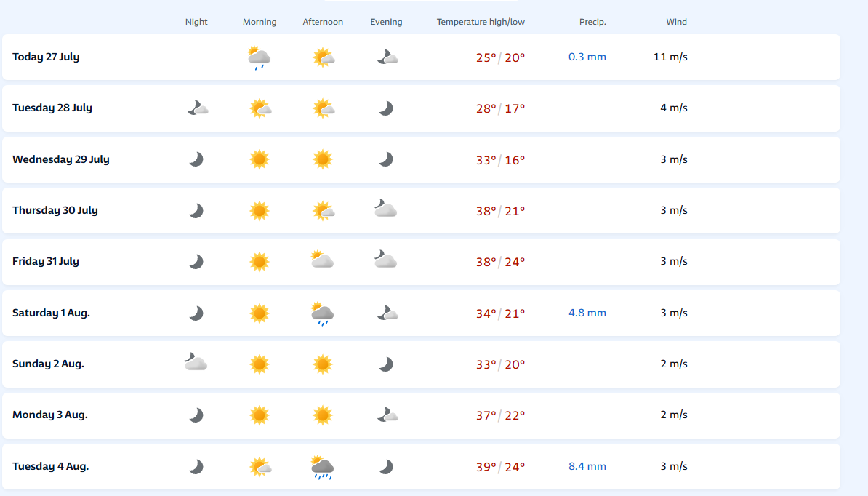The width and height of the screenshot is (868, 496).
Task: Click the 0.3 mm precipitation for today
Action: pyautogui.click(x=587, y=57)
